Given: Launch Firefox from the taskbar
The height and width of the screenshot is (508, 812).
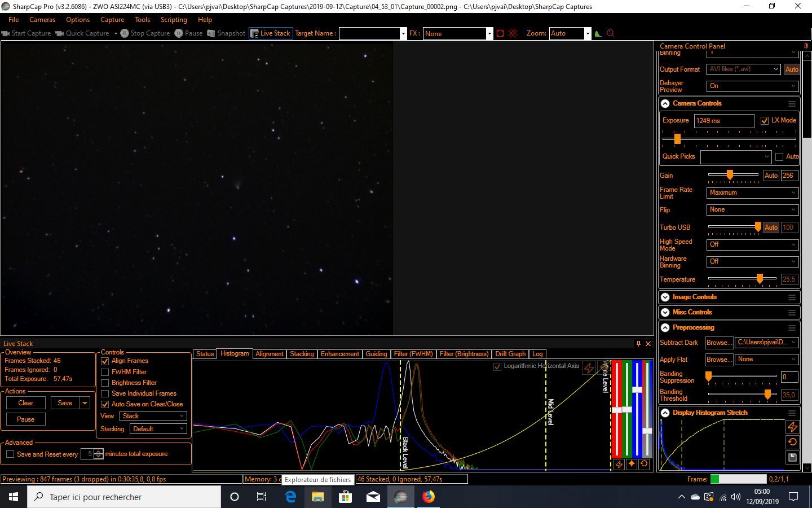Looking at the screenshot, I should 429,497.
